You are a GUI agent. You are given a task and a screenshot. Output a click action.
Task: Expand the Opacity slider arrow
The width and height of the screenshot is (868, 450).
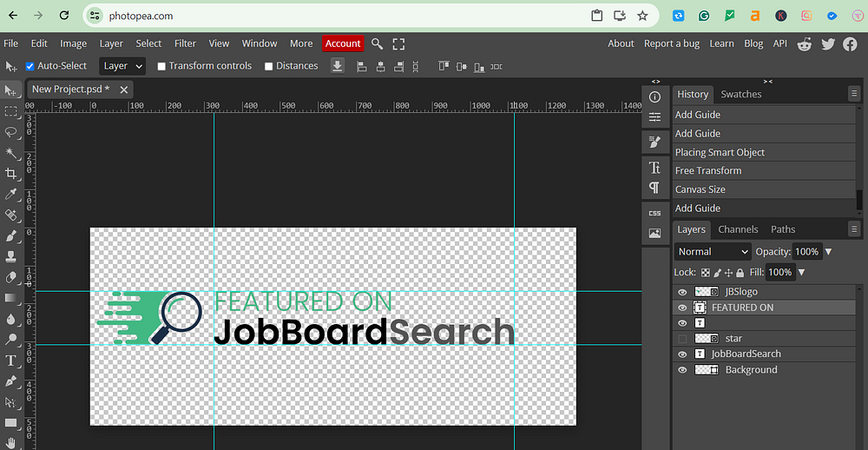828,252
